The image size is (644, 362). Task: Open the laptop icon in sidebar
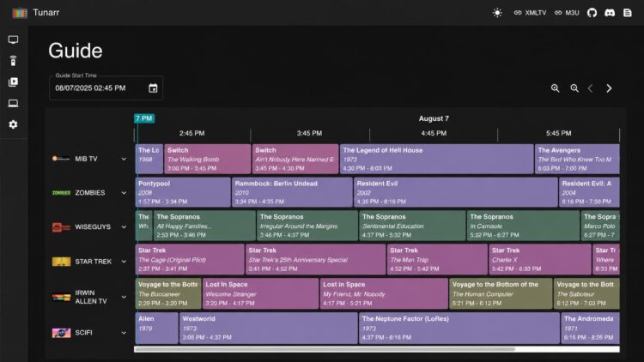tap(13, 104)
